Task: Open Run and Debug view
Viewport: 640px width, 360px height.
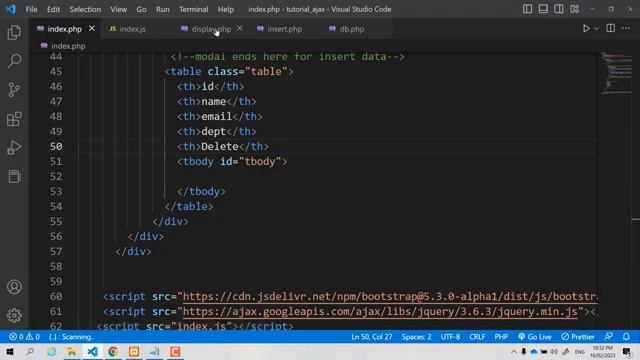Action: tap(14, 148)
